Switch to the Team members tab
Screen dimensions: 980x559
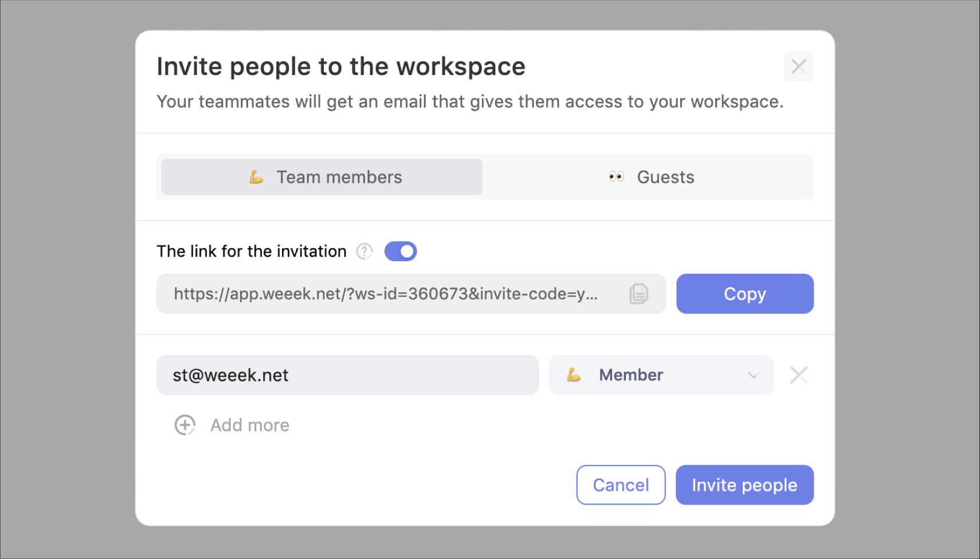pyautogui.click(x=322, y=177)
